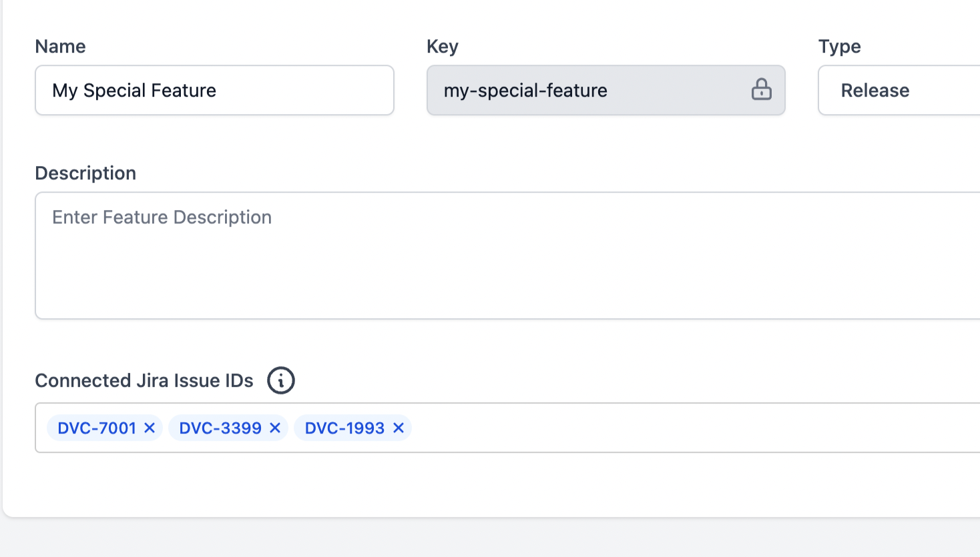Remove the DVC-3399 issue tag

(x=274, y=428)
